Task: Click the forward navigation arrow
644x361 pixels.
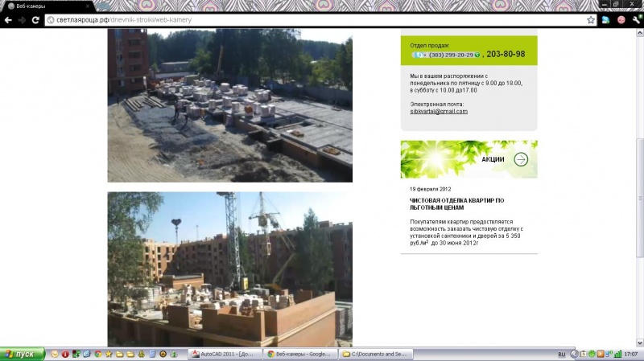Action: click(22, 19)
